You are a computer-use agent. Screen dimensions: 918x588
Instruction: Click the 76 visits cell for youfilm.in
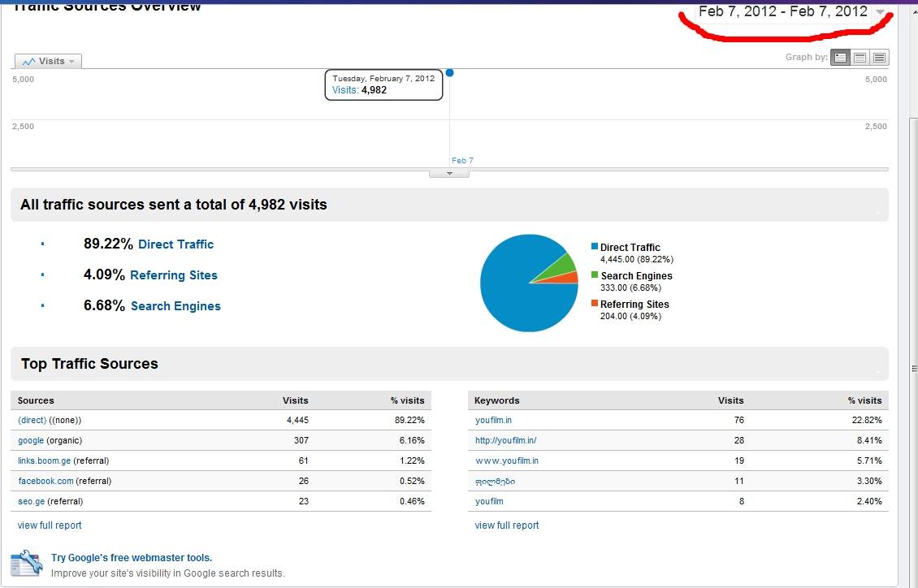pos(738,420)
